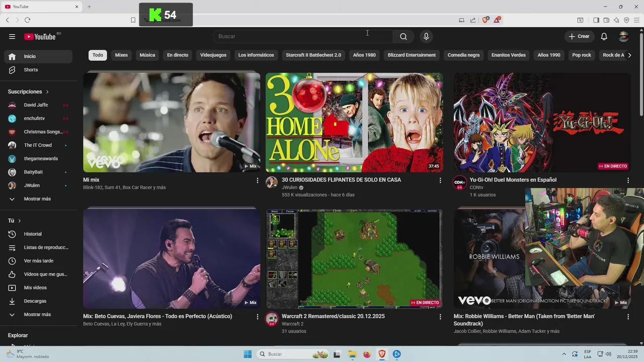Select the Mixes filter chip
The width and height of the screenshot is (644, 362).
click(121, 55)
